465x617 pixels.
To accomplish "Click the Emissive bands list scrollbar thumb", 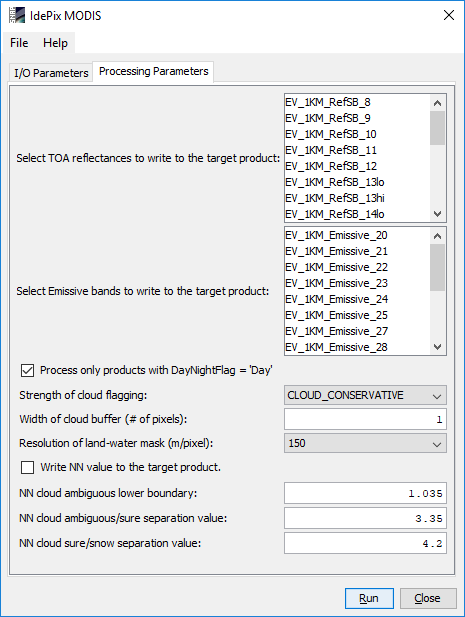I will (437, 267).
